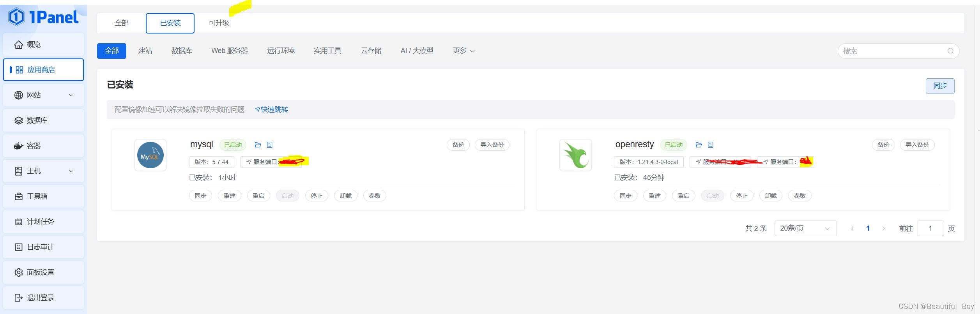
Task: Expand the 网站 sidebar menu
Action: pyautogui.click(x=43, y=95)
